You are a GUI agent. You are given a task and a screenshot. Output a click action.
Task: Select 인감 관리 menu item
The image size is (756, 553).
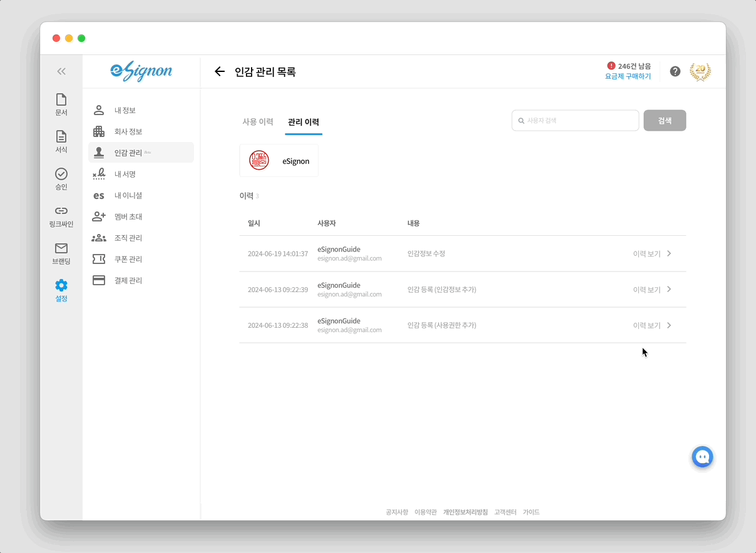[x=141, y=153]
